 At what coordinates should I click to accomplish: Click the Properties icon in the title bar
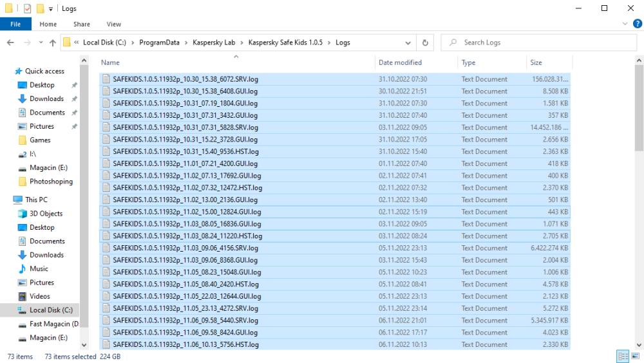tap(27, 8)
